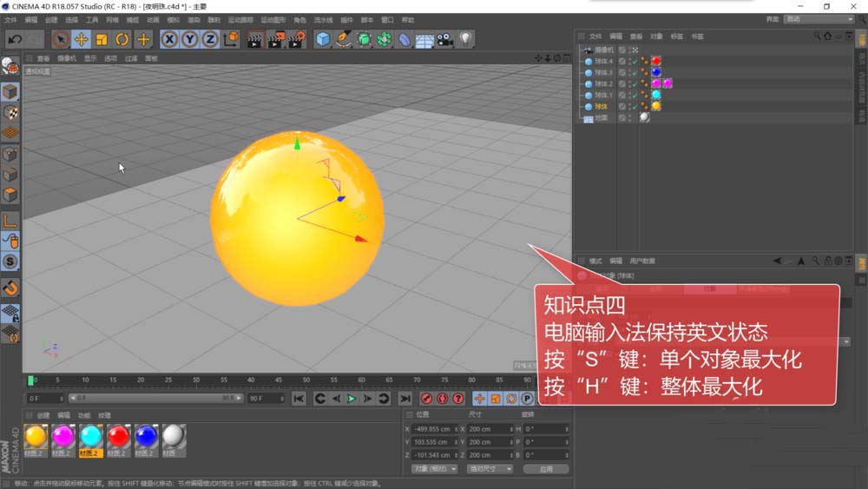Add a Cube primitive object
This screenshot has height=489, width=868.
[323, 39]
